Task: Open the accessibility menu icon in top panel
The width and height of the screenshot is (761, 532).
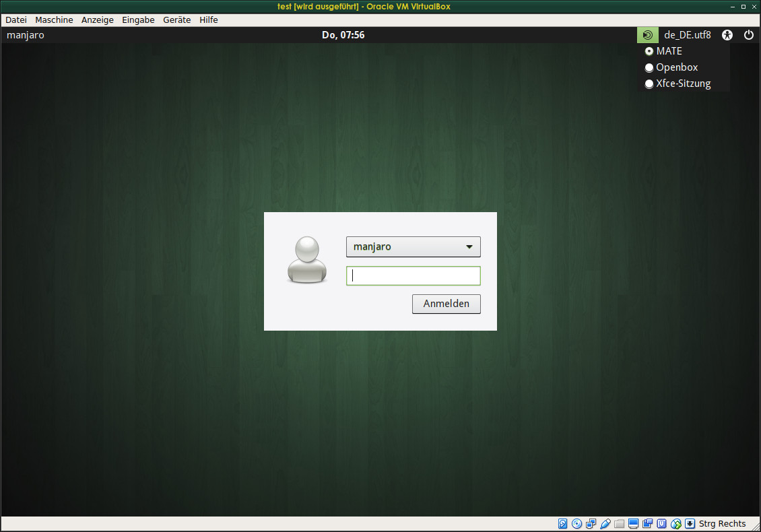Action: click(727, 35)
